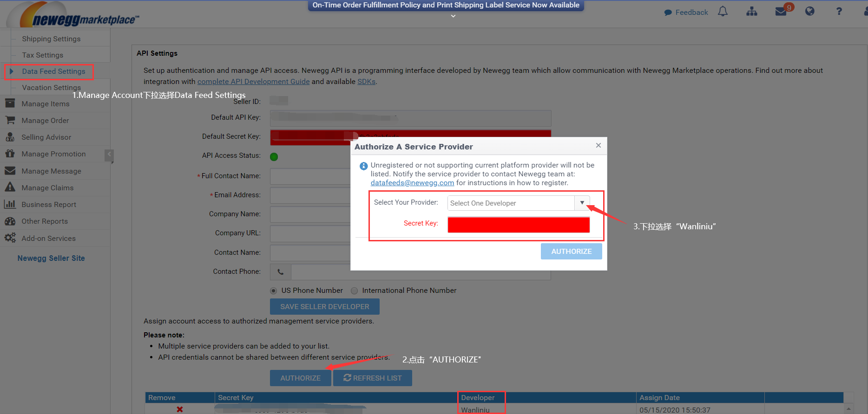The width and height of the screenshot is (868, 414).
Task: Click the Default Secret Key field
Action: pyautogui.click(x=410, y=138)
